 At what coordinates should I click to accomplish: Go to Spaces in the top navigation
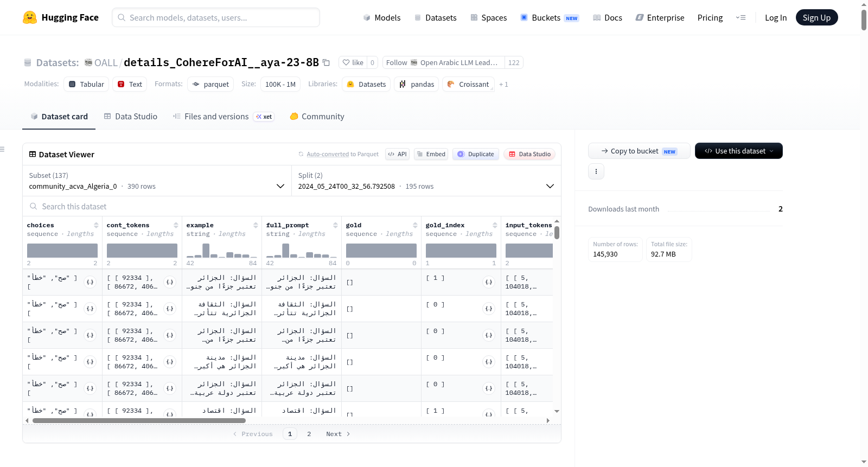(x=488, y=17)
